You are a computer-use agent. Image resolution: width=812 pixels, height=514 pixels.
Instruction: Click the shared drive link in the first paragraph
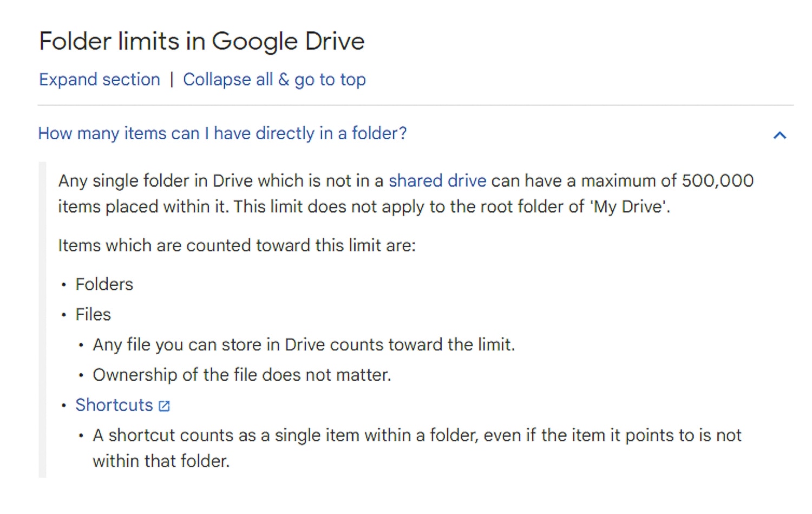click(x=437, y=181)
